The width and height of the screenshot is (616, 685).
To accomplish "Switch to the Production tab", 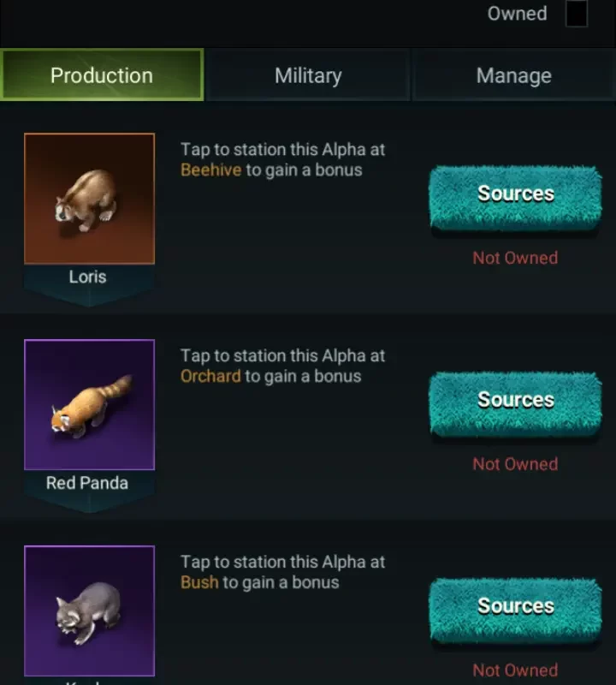I will [x=102, y=75].
